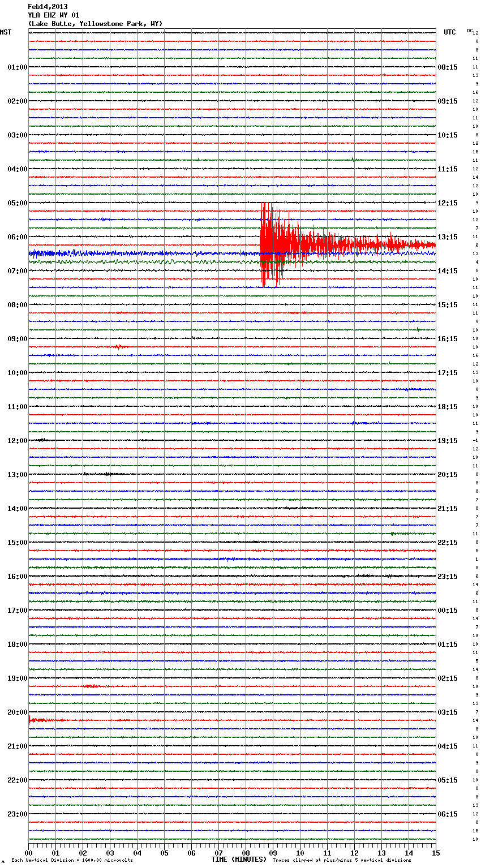The image size is (481, 868).
Task: Select the 20:00 MST time label
Action: [17, 712]
